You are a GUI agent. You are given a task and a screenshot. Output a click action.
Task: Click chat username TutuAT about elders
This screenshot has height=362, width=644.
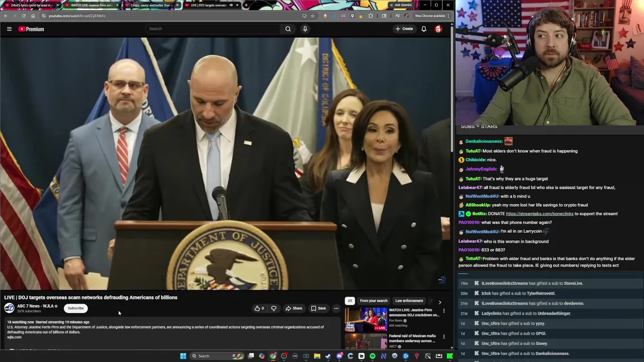click(x=473, y=151)
